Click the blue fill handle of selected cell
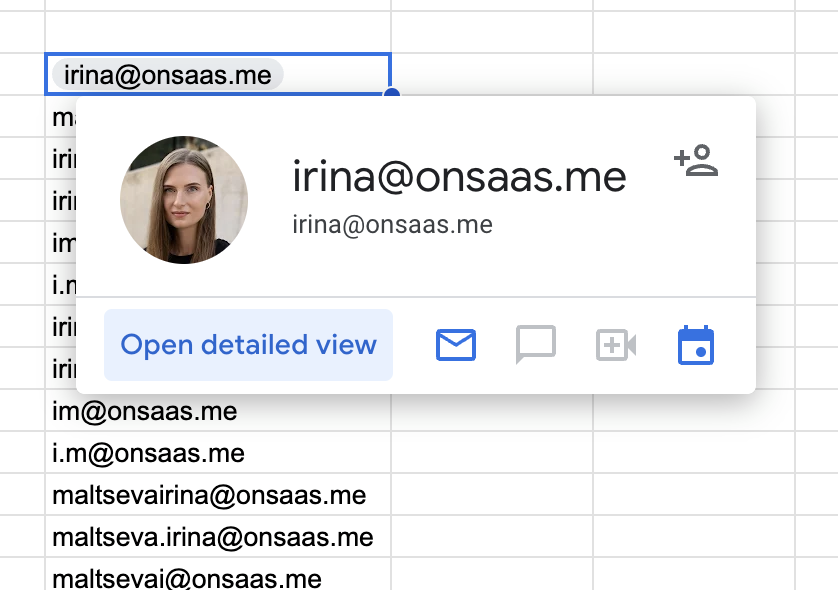 click(392, 94)
